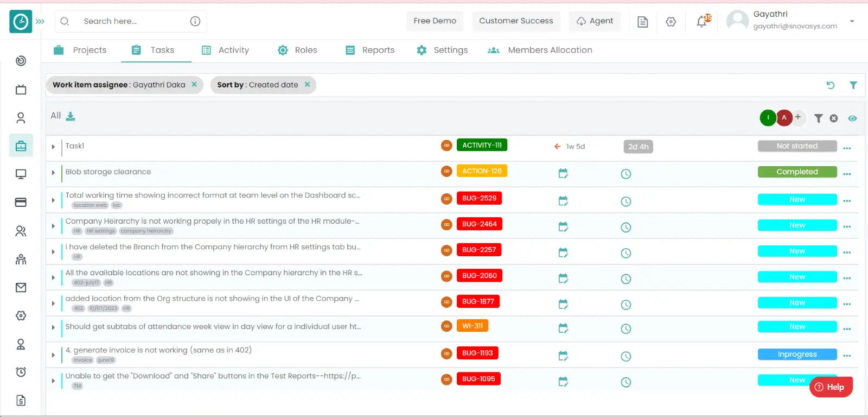
Task: Click ACTIVITY-111 tag
Action: (x=482, y=145)
